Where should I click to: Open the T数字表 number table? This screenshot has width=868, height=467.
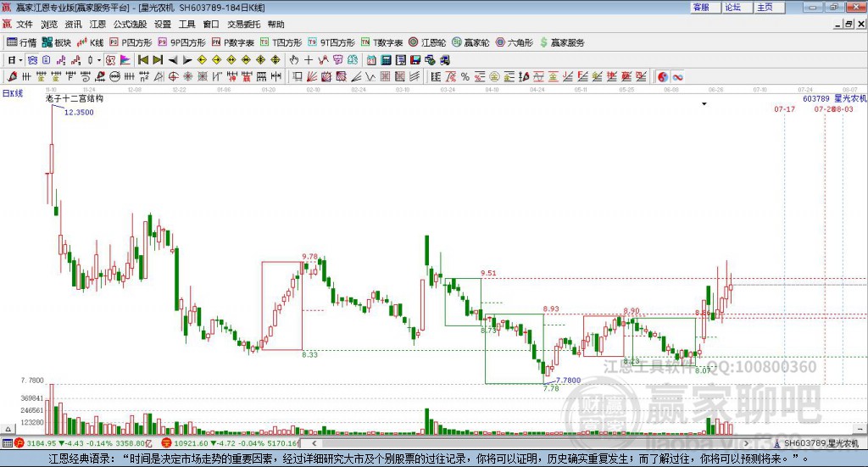pos(382,42)
